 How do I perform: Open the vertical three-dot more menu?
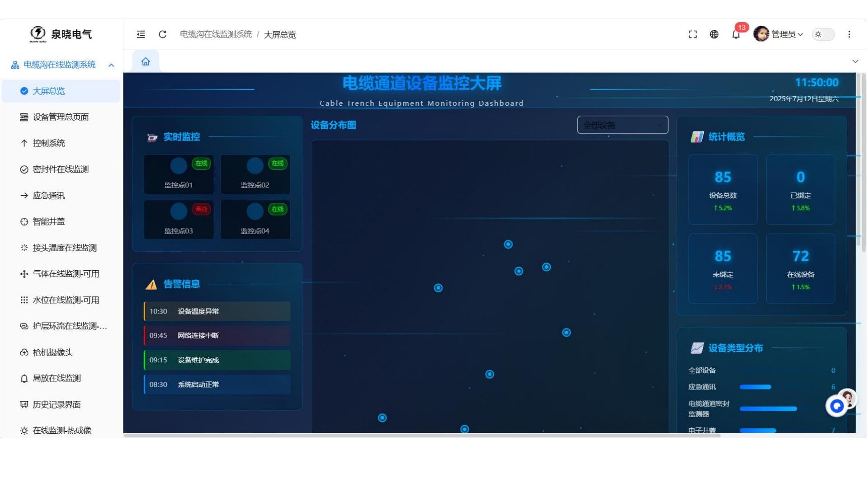click(x=849, y=34)
